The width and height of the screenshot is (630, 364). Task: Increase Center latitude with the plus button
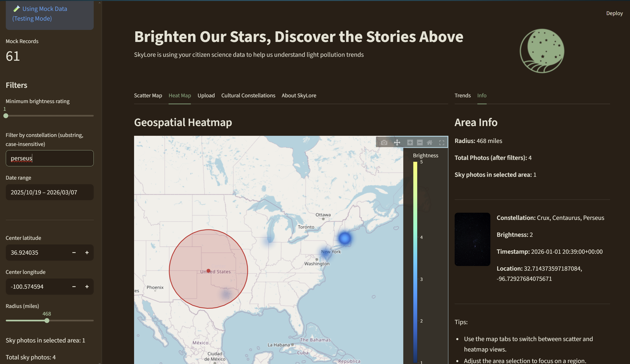[x=87, y=252]
